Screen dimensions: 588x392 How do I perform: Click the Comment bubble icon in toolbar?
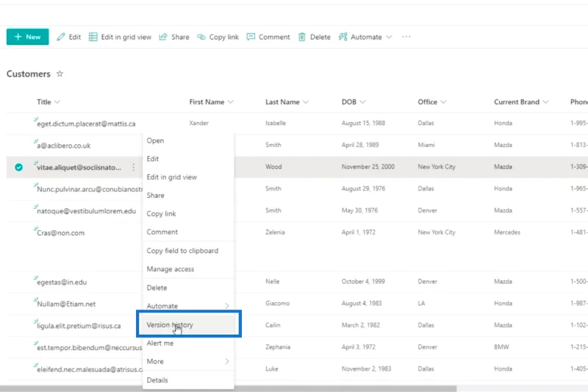click(251, 37)
